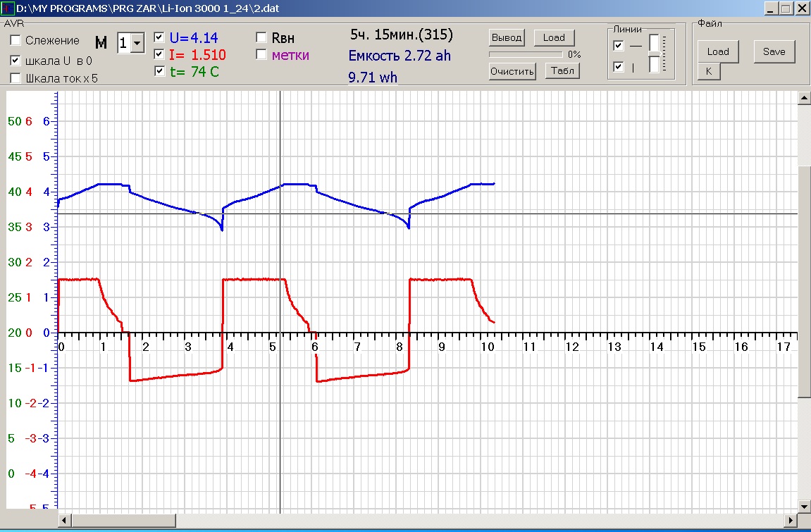811x532 pixels.
Task: Enable the Rвн internal resistance checkbox
Action: click(261, 37)
